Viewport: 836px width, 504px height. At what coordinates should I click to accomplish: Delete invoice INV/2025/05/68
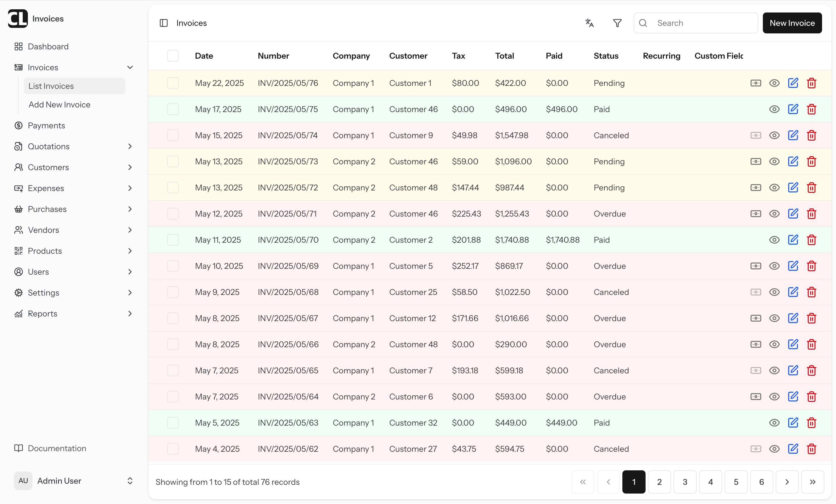tap(812, 292)
